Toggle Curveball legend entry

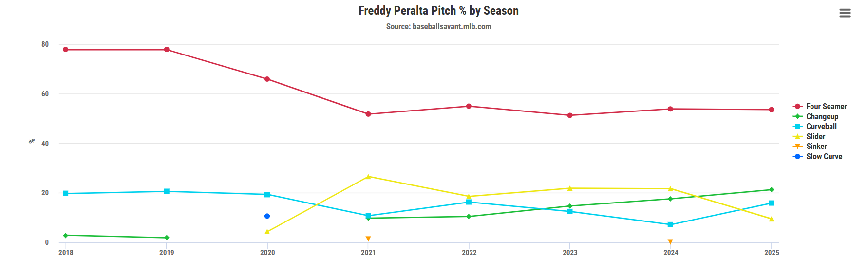(821, 127)
